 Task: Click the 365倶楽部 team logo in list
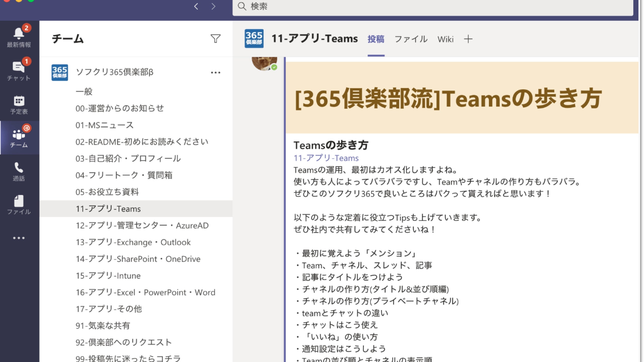tap(60, 72)
